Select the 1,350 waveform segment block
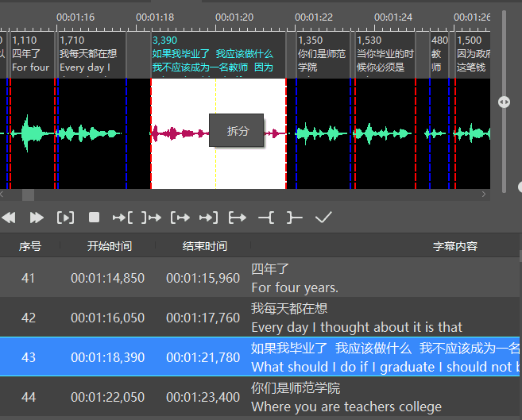The height and width of the screenshot is (420, 522). point(323,55)
